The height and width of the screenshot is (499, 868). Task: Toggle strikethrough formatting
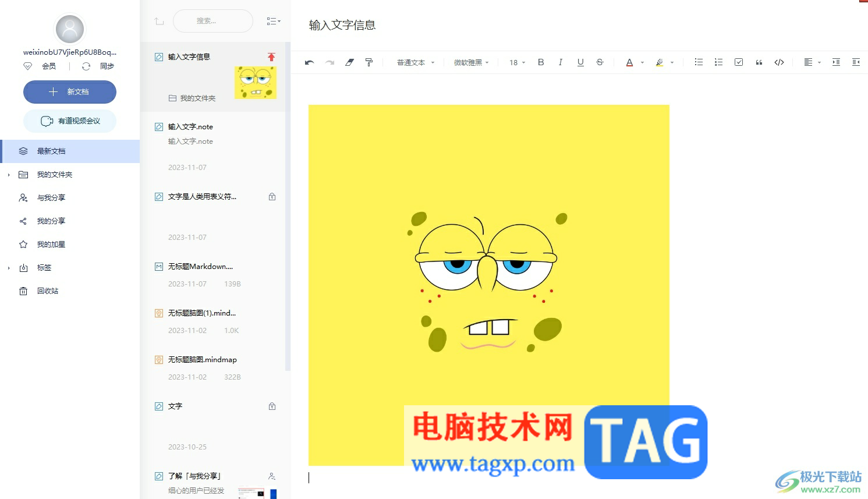[600, 62]
